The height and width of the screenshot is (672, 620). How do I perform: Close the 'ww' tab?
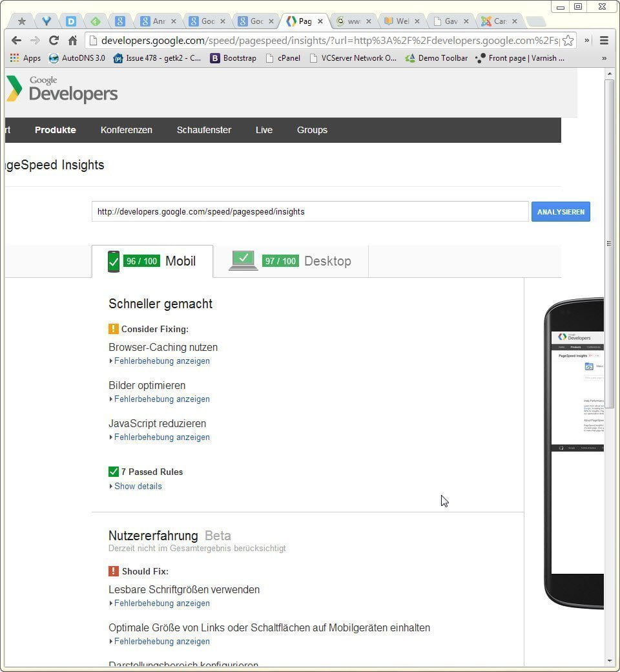click(x=369, y=21)
